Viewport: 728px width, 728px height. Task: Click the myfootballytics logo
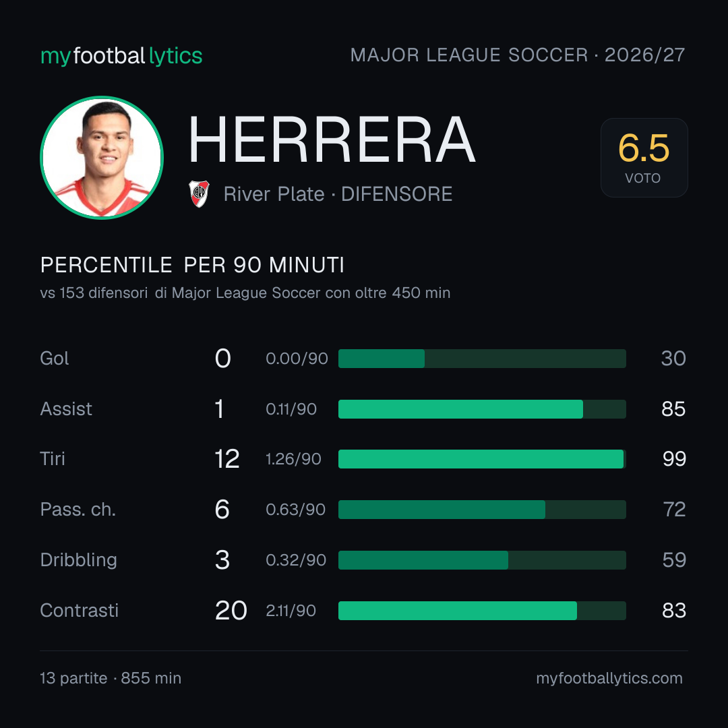(121, 56)
